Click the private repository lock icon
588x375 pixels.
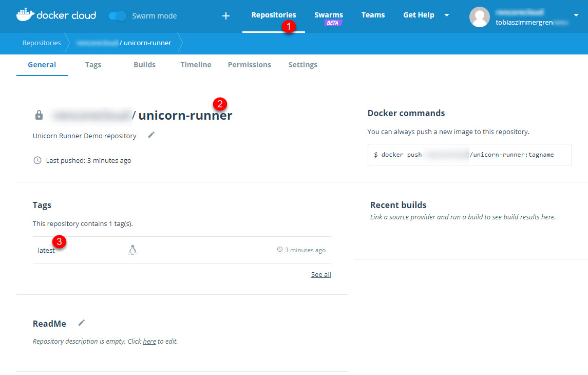pos(39,115)
